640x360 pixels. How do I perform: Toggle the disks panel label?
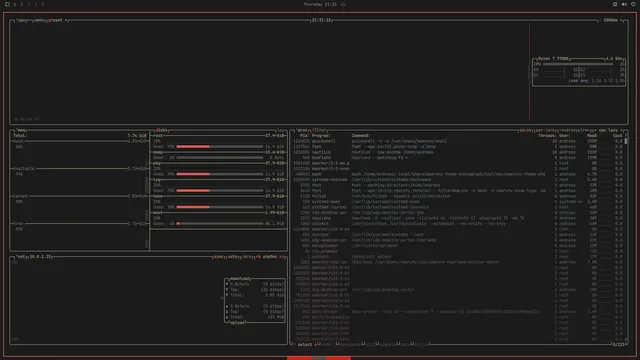pos(161,130)
